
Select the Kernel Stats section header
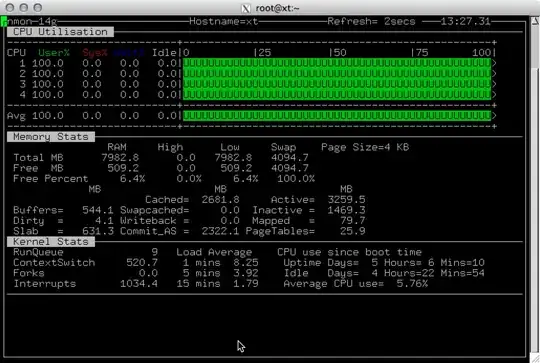(51, 242)
